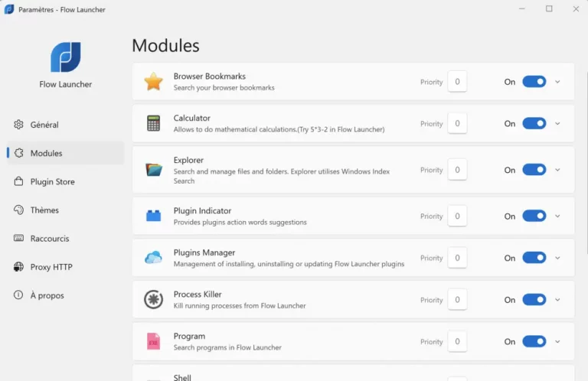Go to the Raccourcis page

pyautogui.click(x=49, y=239)
